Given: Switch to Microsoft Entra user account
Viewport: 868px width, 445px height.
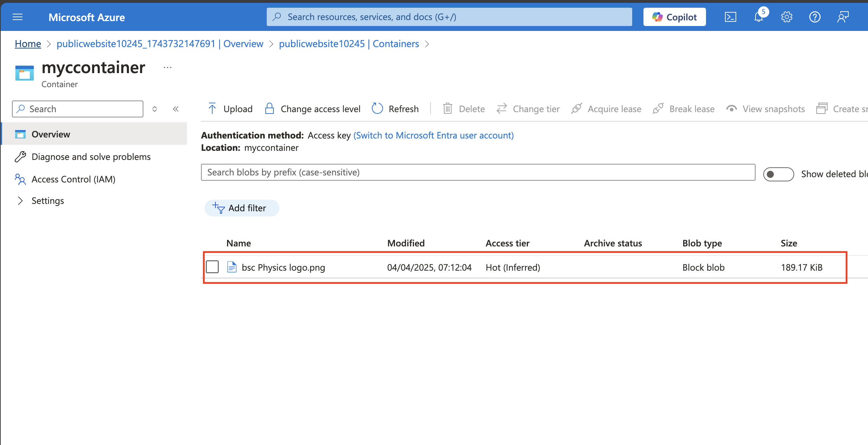Looking at the screenshot, I should click(x=434, y=135).
